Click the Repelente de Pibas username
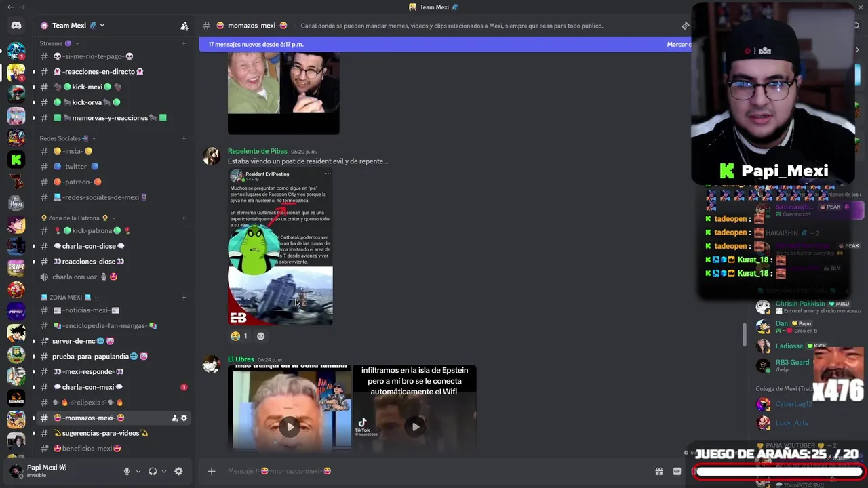The image size is (868, 488). pos(258,151)
